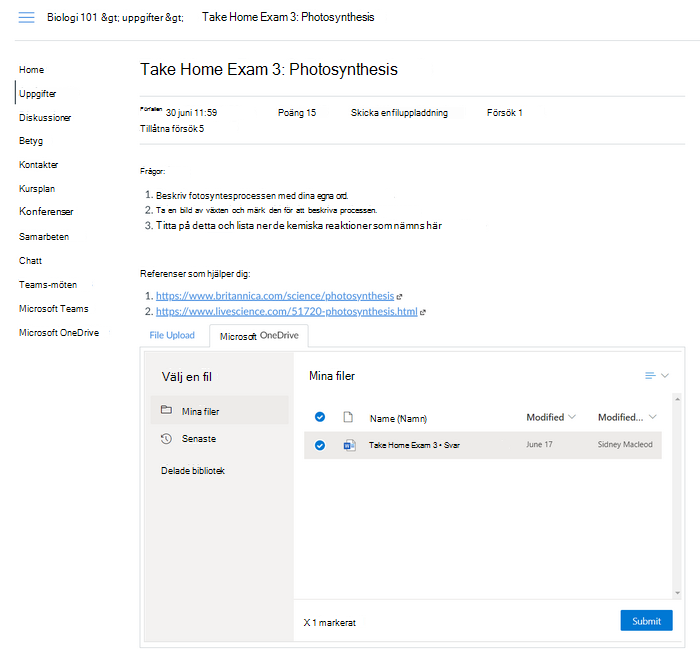Select the Microsoft OneDrive tab
Screen dimensions: 700x657
click(x=259, y=336)
